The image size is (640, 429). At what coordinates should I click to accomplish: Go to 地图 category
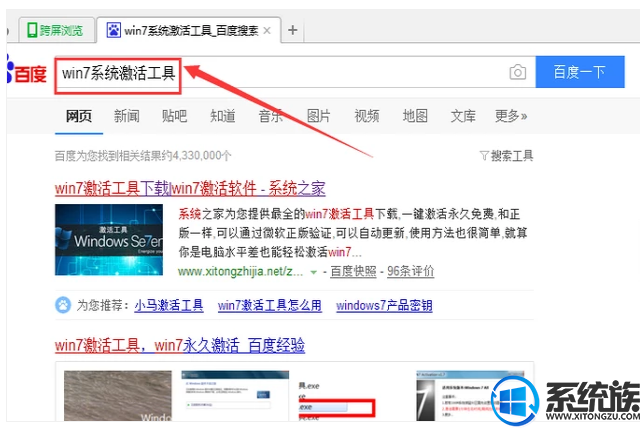pyautogui.click(x=415, y=116)
